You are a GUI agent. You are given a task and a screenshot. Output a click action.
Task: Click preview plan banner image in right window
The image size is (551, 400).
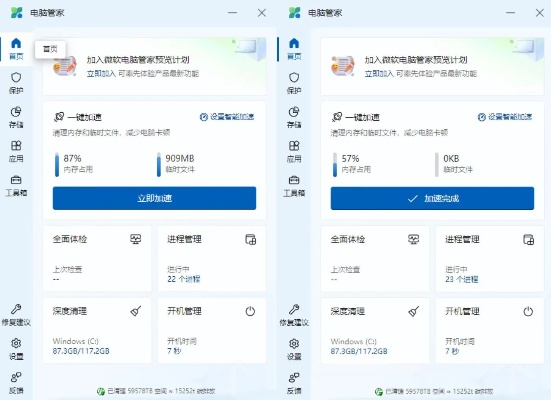[x=343, y=66]
